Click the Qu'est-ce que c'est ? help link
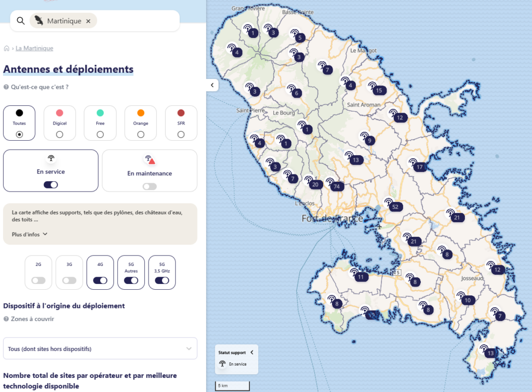 click(39, 87)
